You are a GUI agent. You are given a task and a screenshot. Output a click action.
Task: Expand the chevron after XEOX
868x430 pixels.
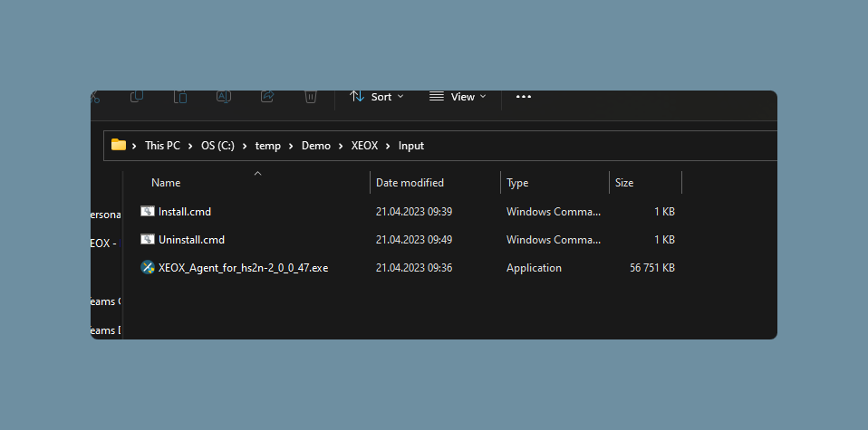388,146
